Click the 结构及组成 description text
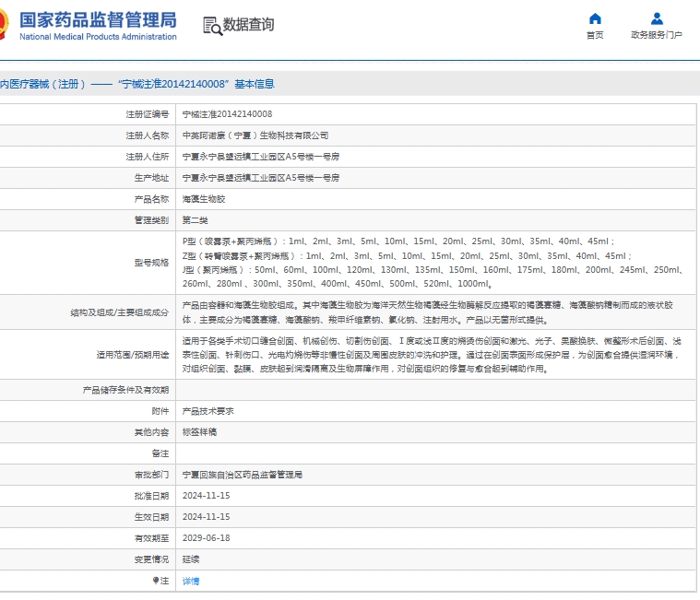This screenshot has width=700, height=600. click(427, 312)
